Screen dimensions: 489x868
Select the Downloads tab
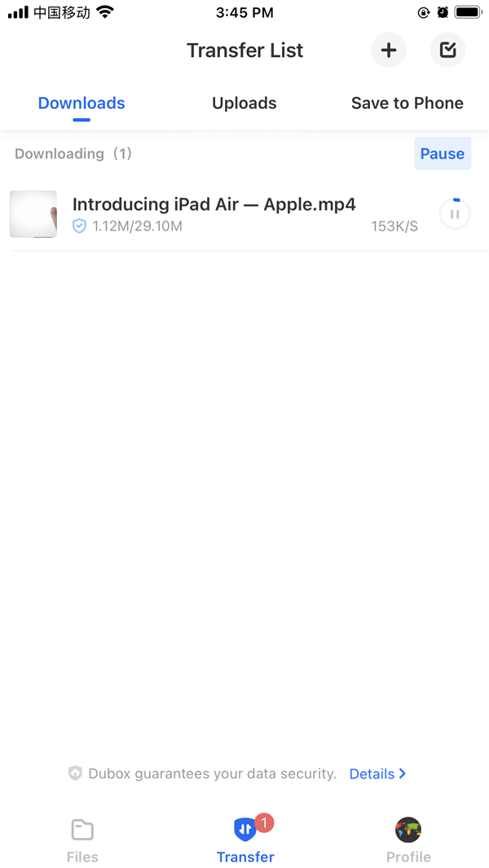pyautogui.click(x=81, y=103)
